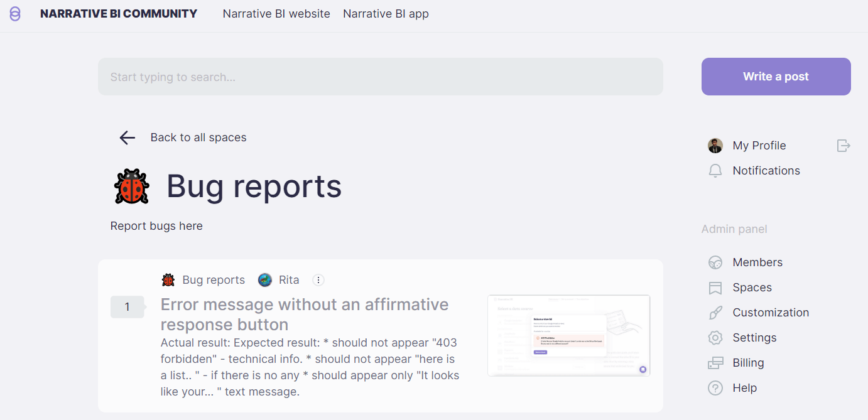Open Members in the admin panel
The height and width of the screenshot is (420, 868).
[757, 262]
